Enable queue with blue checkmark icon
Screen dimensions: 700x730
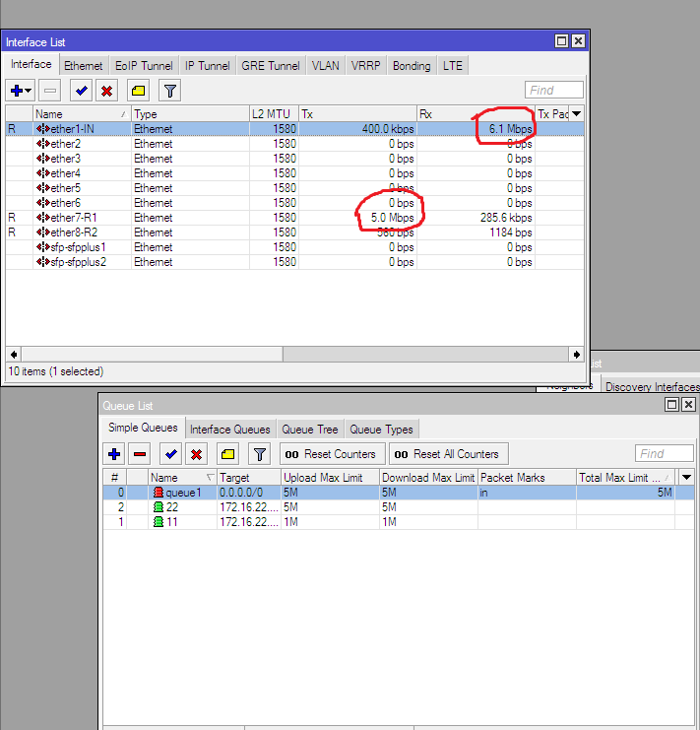pos(170,454)
